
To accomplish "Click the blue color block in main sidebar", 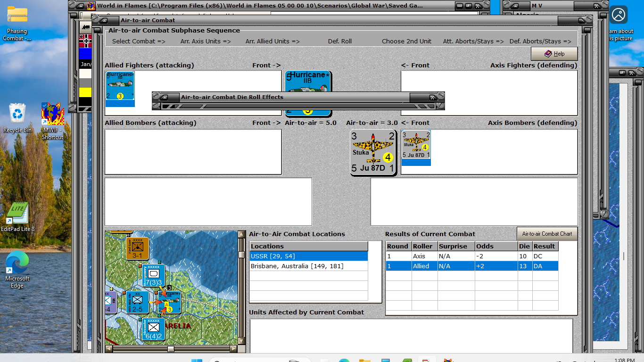I will (x=85, y=55).
